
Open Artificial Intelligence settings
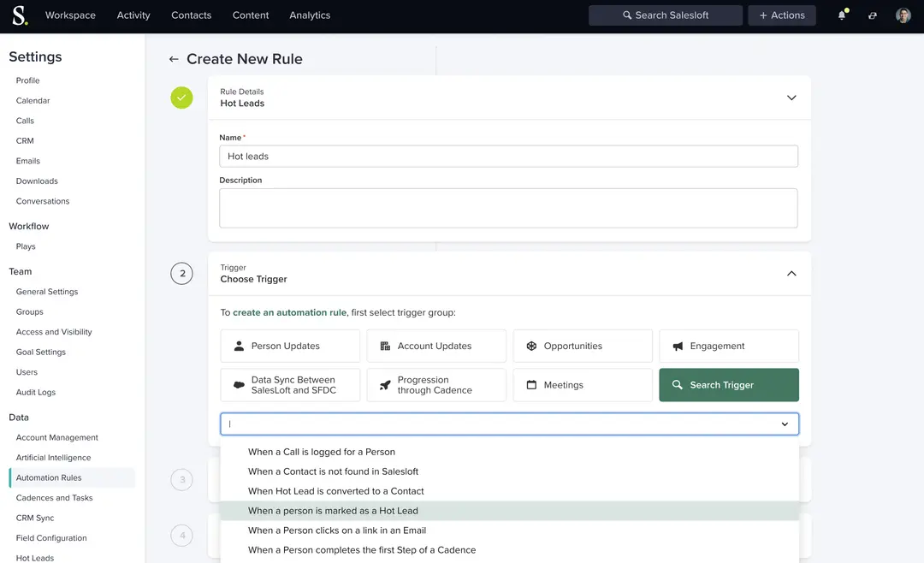(53, 458)
